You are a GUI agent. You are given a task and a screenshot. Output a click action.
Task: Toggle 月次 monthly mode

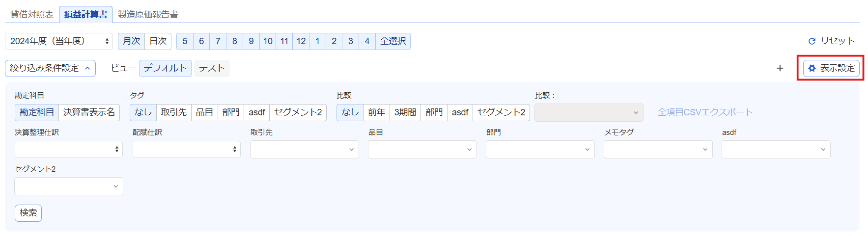pos(131,41)
